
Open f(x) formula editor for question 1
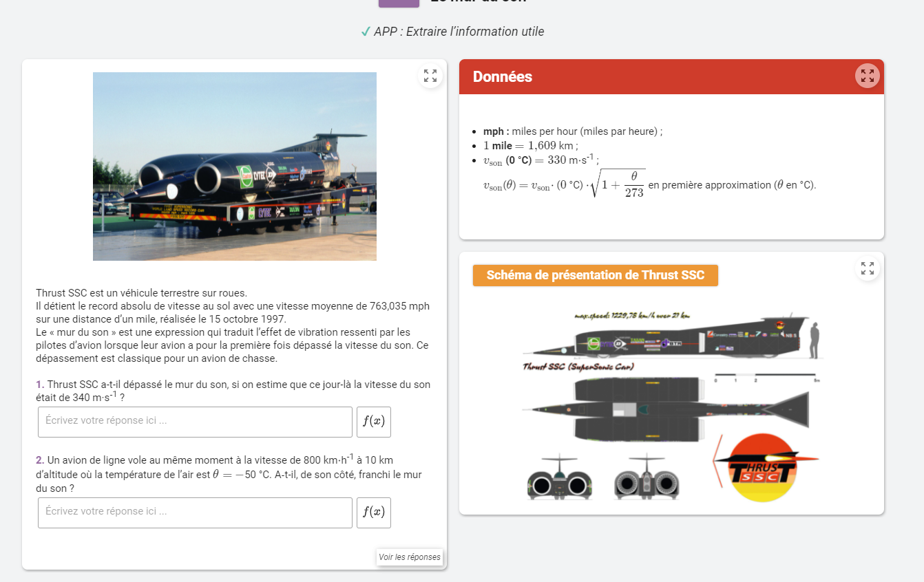(x=373, y=422)
